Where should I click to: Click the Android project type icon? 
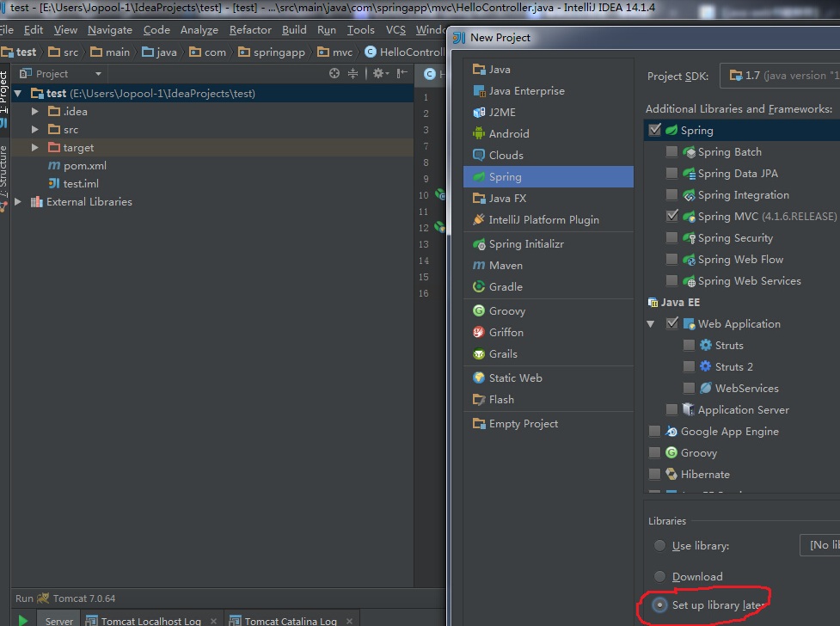(478, 133)
